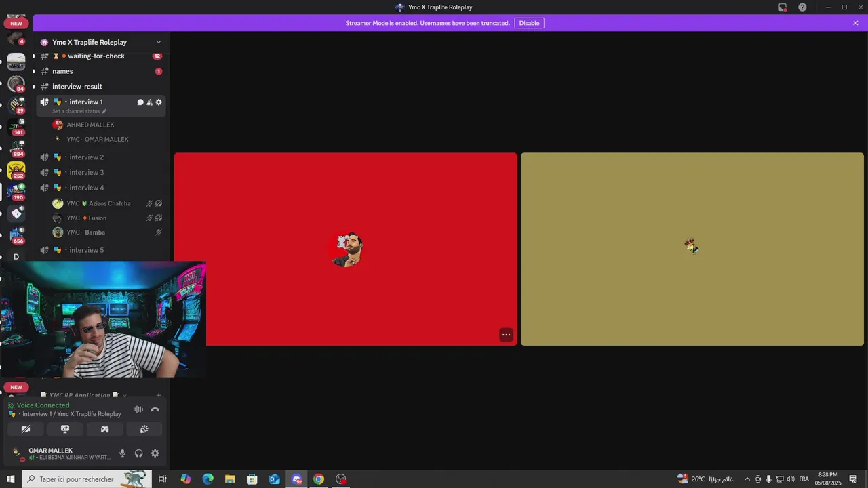Open Discord inbox icon in title bar

(783, 7)
